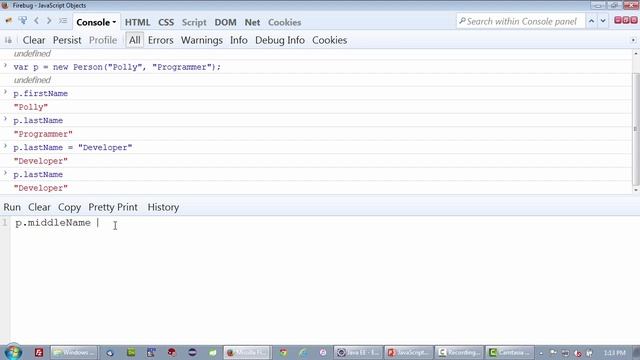Minimize Firebug with the first red button

coord(618,20)
